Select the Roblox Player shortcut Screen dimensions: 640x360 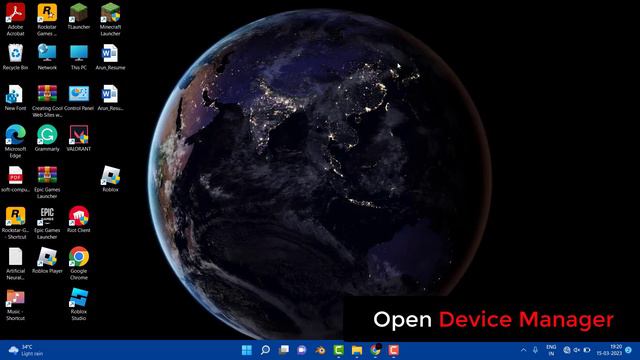(x=47, y=260)
